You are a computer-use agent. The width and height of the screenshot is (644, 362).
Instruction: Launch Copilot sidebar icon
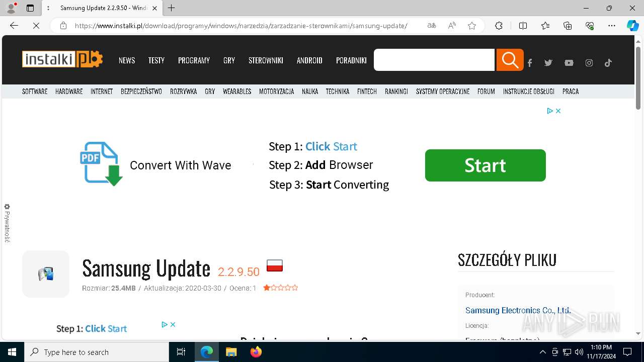[632, 26]
